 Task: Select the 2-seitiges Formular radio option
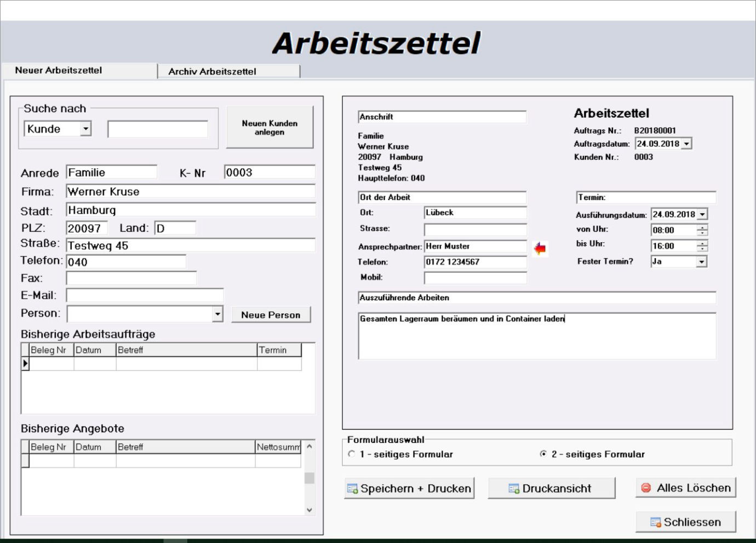[x=543, y=454]
